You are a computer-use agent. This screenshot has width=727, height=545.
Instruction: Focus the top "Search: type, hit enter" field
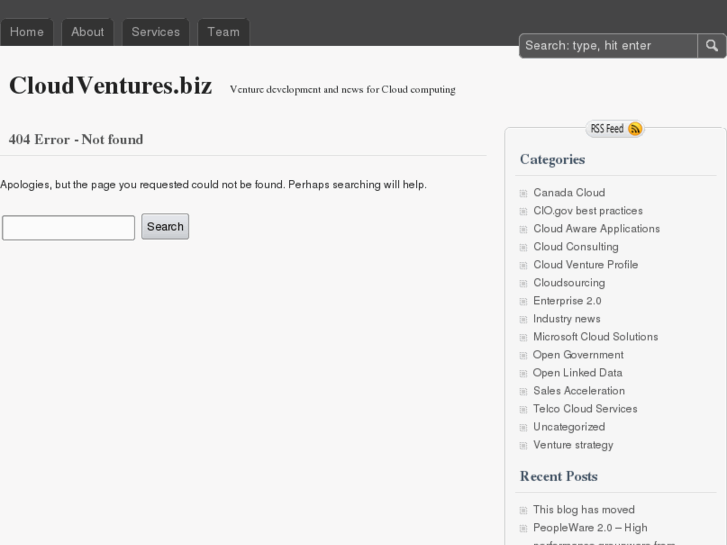coord(608,46)
